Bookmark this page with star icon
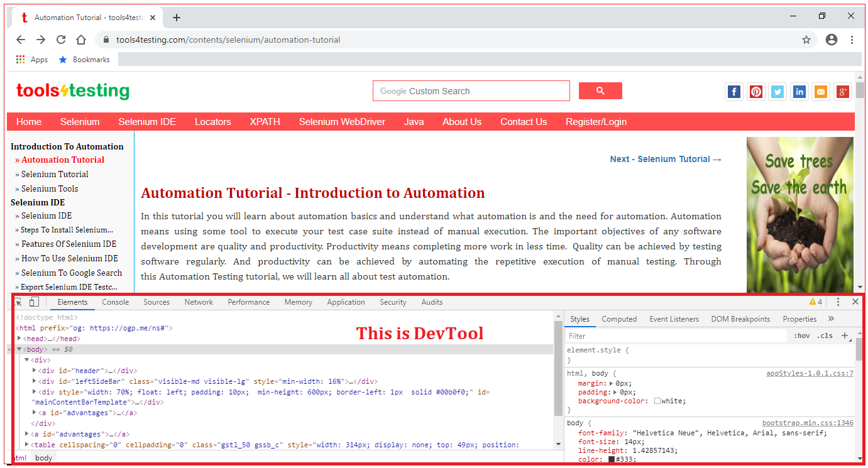 coord(806,40)
